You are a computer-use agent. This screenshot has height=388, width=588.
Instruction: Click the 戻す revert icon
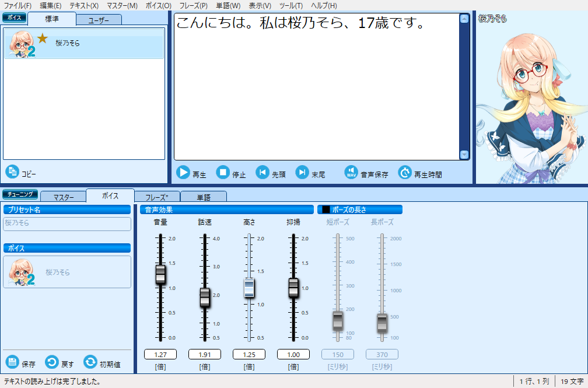(52, 362)
